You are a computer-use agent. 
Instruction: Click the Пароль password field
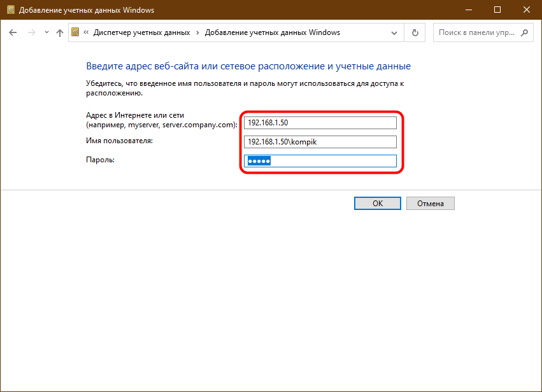tap(320, 161)
